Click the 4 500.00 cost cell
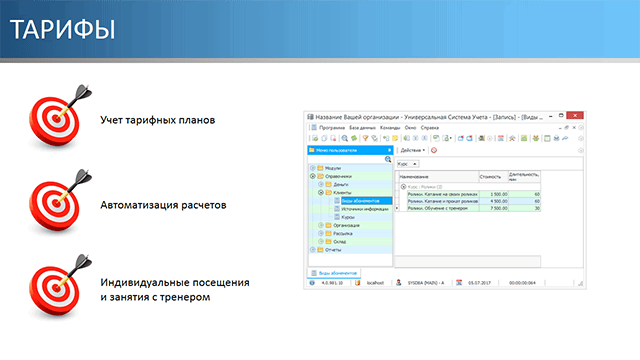640x360 pixels. (x=493, y=201)
